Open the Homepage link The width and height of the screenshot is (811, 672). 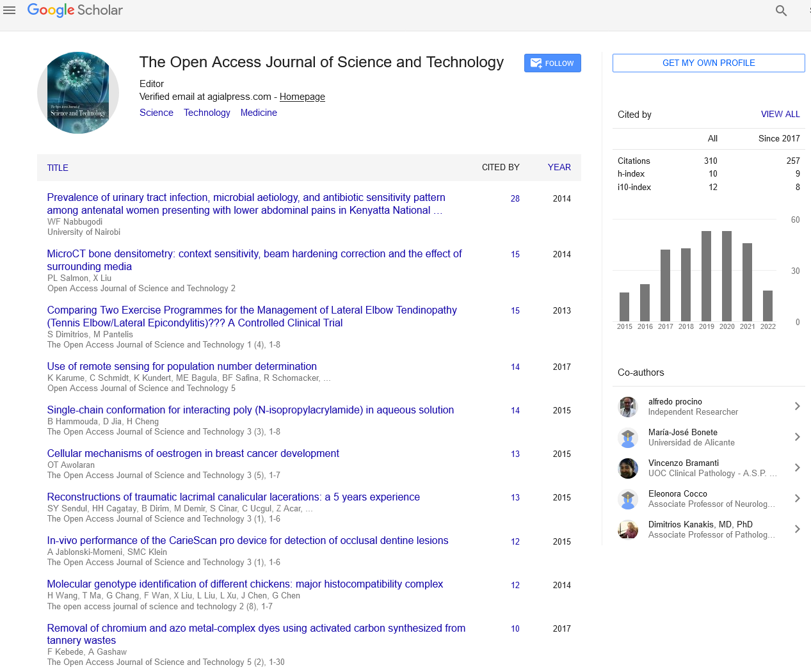click(302, 97)
